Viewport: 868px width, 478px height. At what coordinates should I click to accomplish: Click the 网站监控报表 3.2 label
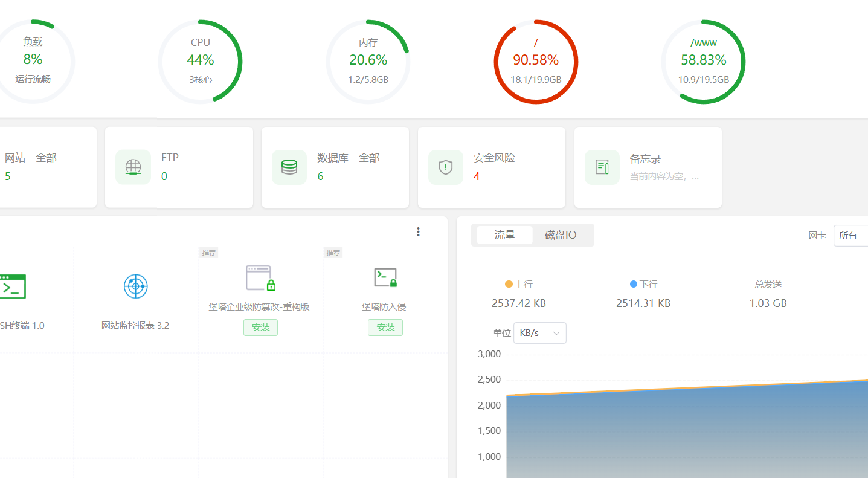(135, 326)
